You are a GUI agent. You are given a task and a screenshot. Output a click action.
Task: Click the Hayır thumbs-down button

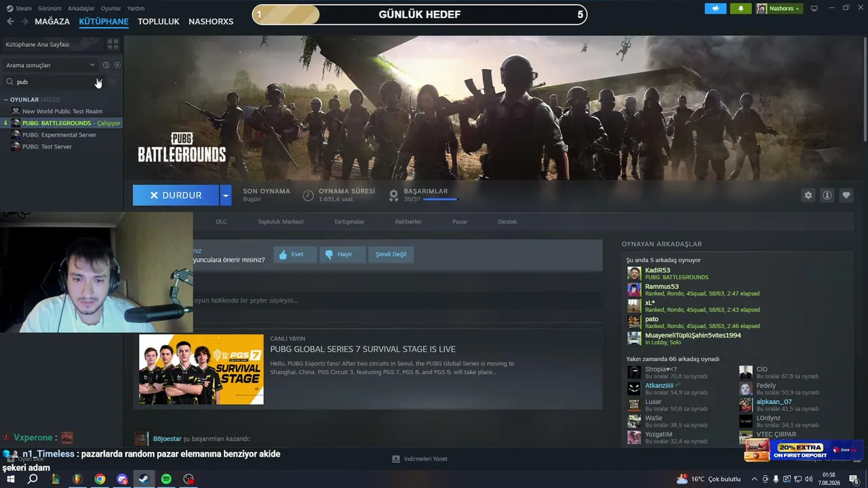342,254
